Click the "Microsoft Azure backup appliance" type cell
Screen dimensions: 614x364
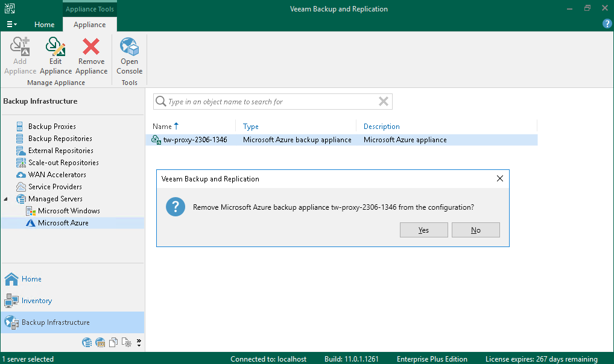click(x=297, y=140)
